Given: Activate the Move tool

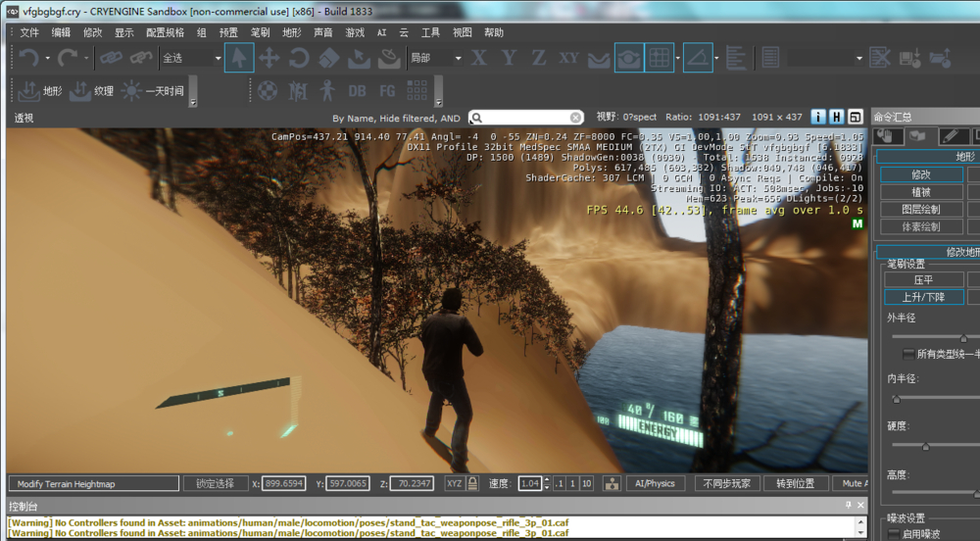Looking at the screenshot, I should pos(269,59).
